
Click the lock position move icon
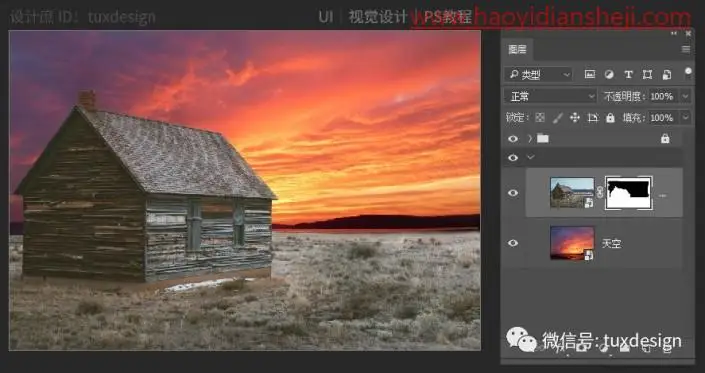pyautogui.click(x=575, y=118)
